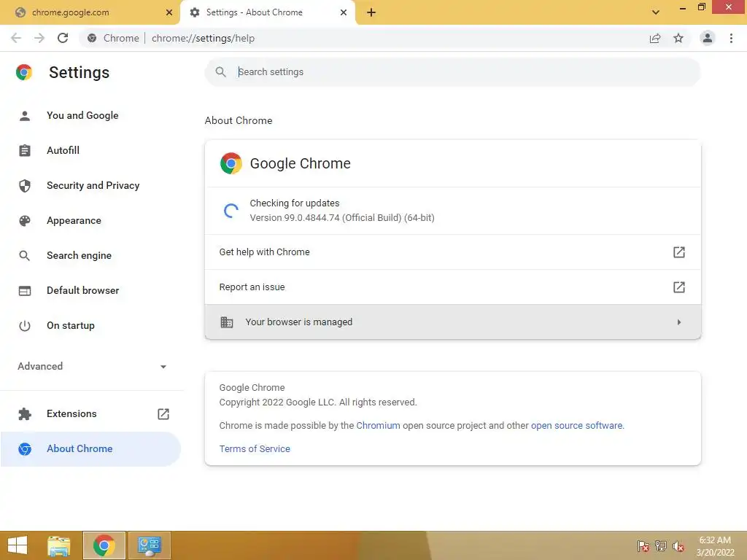Click the About Chrome heading
The image size is (747, 560).
(x=239, y=120)
